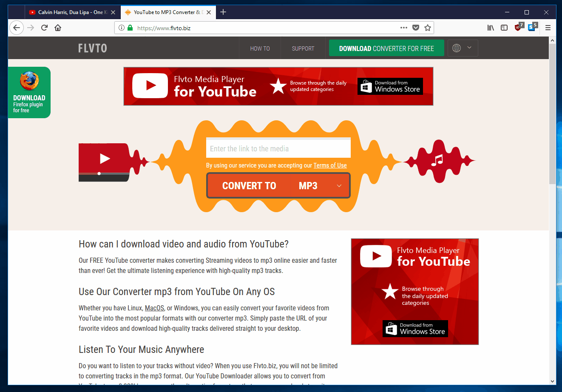Image resolution: width=562 pixels, height=392 pixels.
Task: Click the 'How can I download video' heading
Action: pos(184,244)
